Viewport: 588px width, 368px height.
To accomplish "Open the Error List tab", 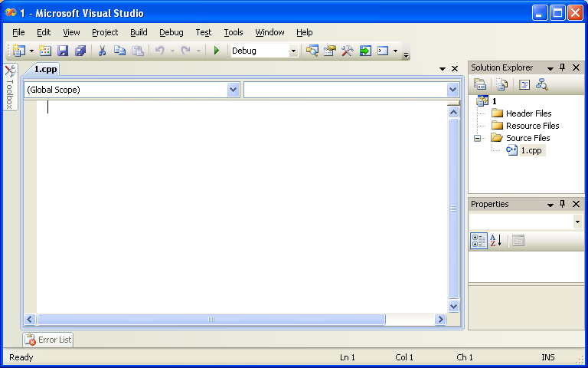I will click(48, 340).
